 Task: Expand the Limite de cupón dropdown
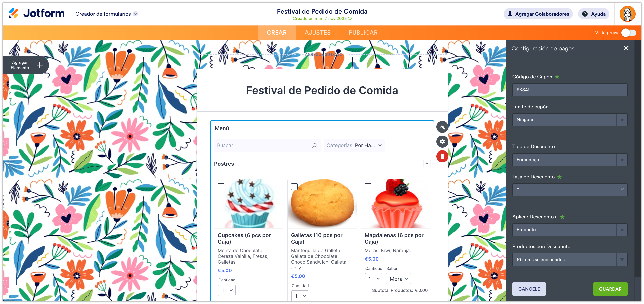point(570,120)
